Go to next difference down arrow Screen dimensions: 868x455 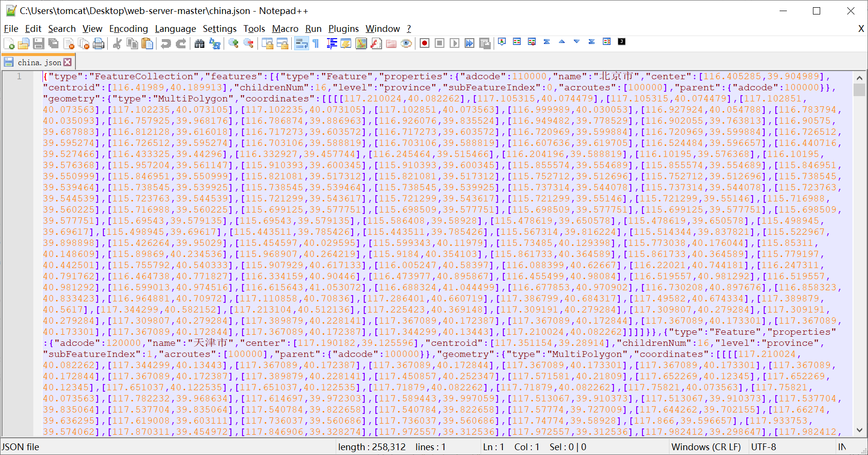[x=577, y=42]
